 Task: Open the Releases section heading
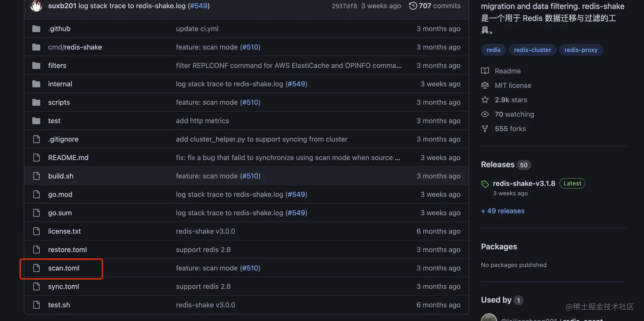(x=498, y=165)
